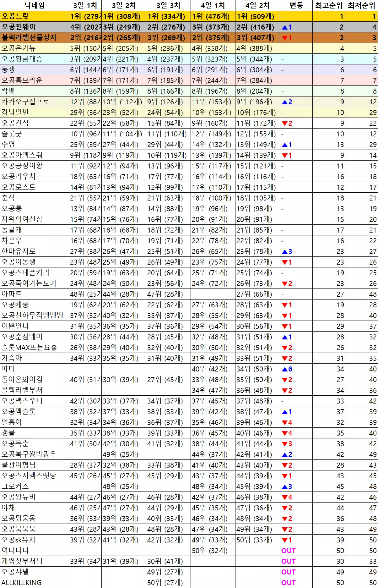Select red down arrow in 오공왕뉴비 row
The image size is (378, 588).
click(x=285, y=497)
